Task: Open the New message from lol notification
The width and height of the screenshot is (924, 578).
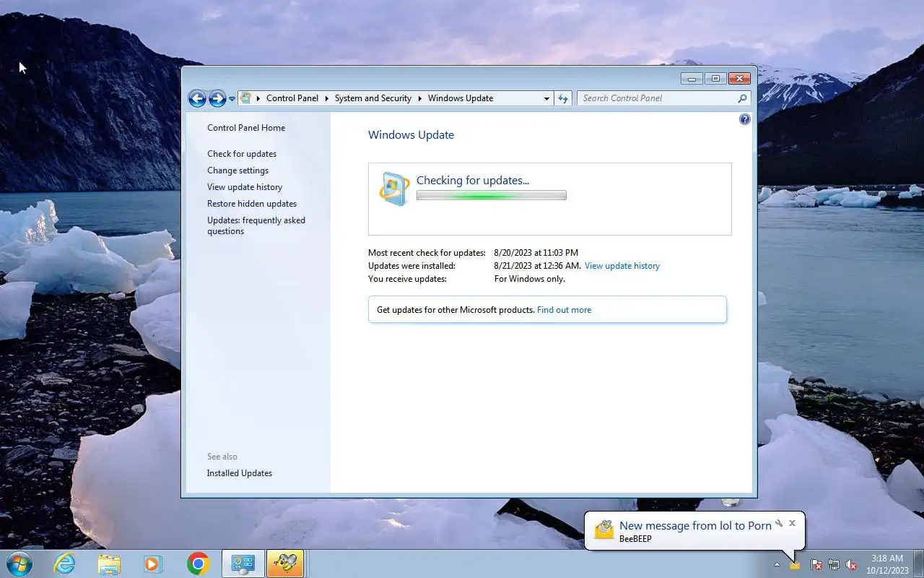Action: [x=695, y=526]
